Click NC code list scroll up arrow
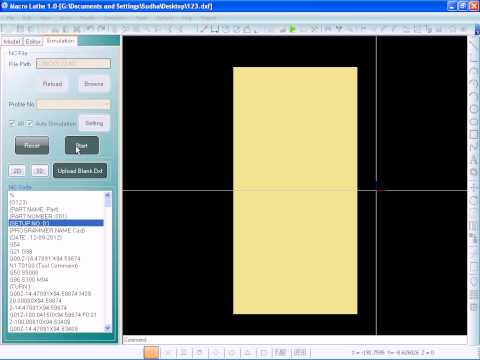This screenshot has height=360, width=480. 108,195
